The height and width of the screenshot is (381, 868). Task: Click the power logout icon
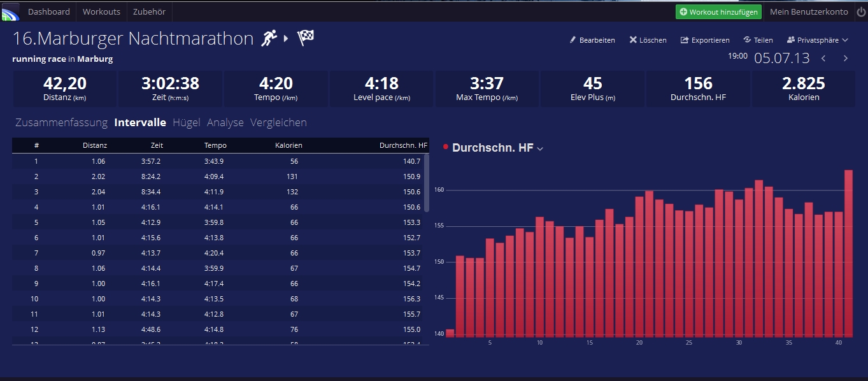[x=861, y=12]
